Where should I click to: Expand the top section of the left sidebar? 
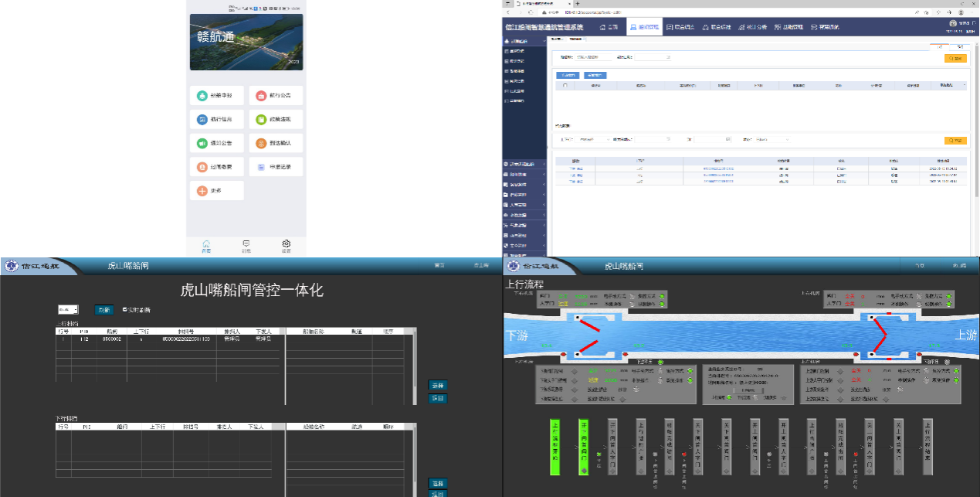tap(525, 40)
